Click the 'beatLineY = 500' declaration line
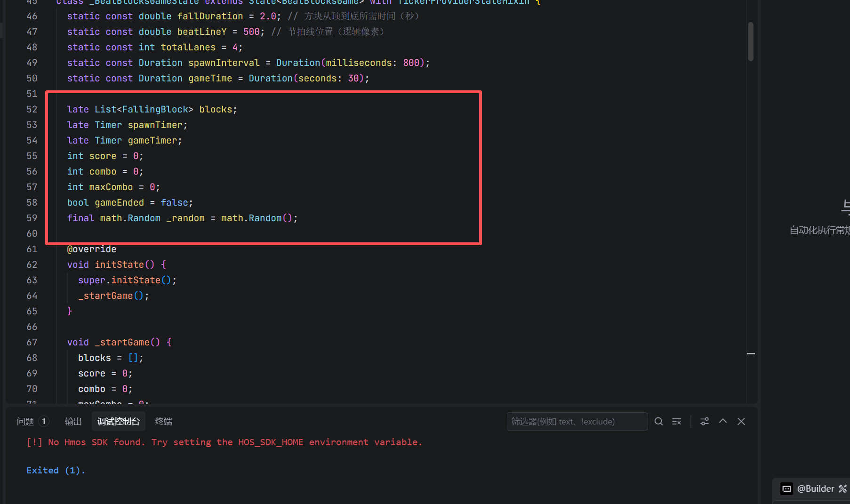 (x=166, y=32)
